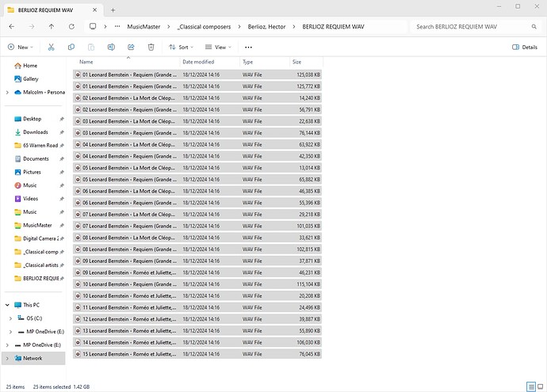This screenshot has height=392, width=547.
Task: Click the monitor icon in address bar
Action: 93,26
